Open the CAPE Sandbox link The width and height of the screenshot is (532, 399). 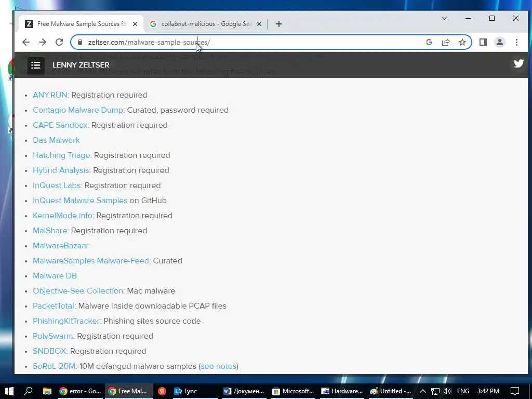(60, 125)
